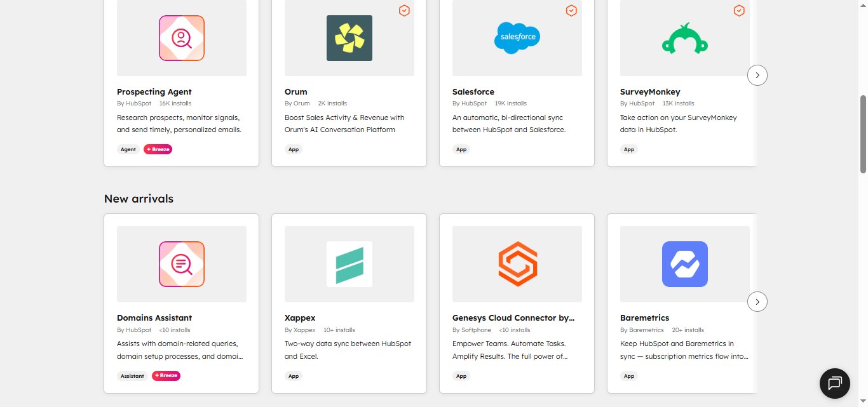
Task: Click the certified badge on Salesforce card
Action: click(x=571, y=10)
